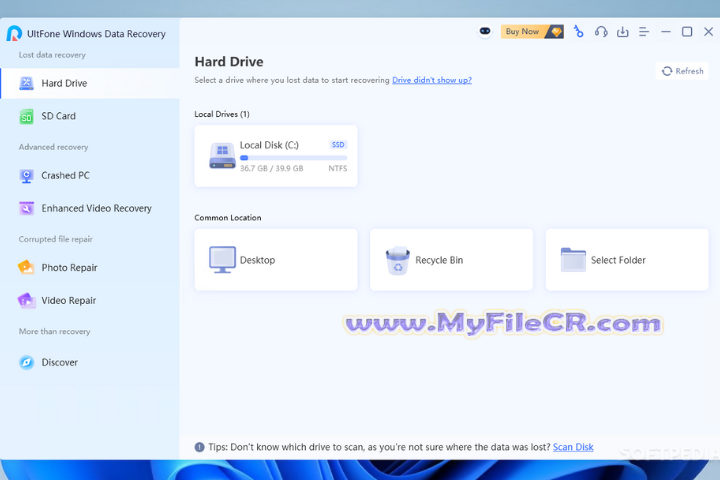Screen dimensions: 720x480
Task: Click the Discover compass icon
Action: (26, 362)
